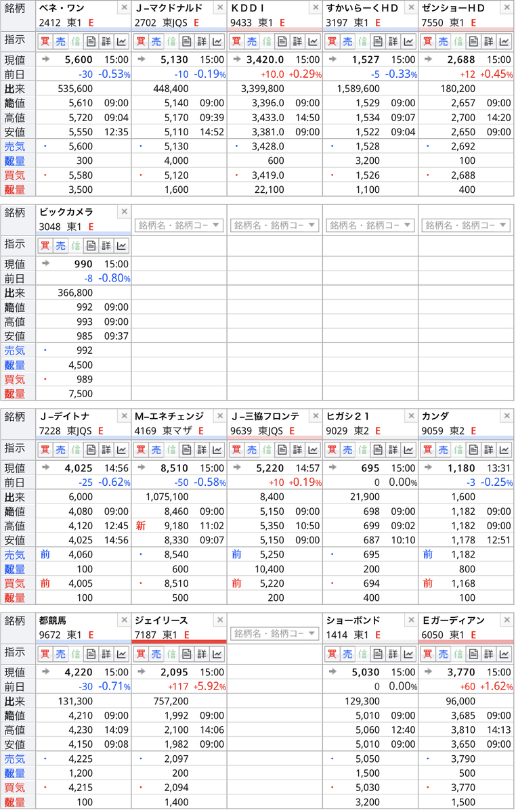Open the empty stock selector beside ジェイリース

(275, 633)
